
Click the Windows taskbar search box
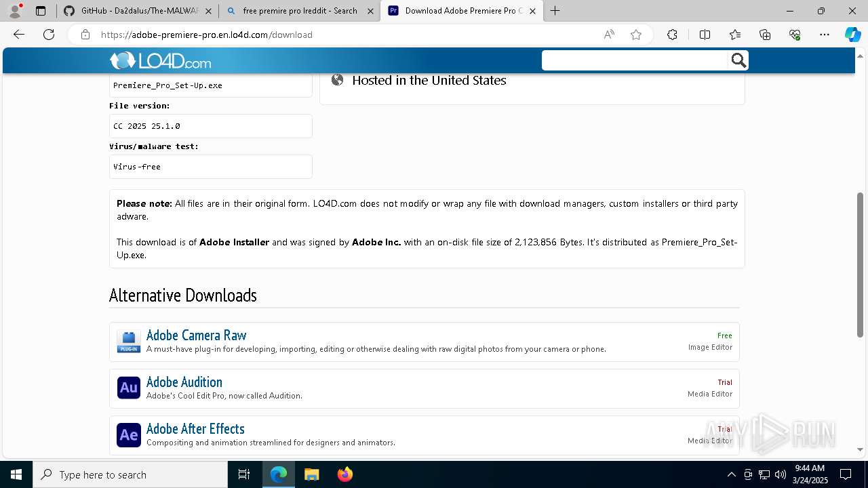pyautogui.click(x=130, y=474)
